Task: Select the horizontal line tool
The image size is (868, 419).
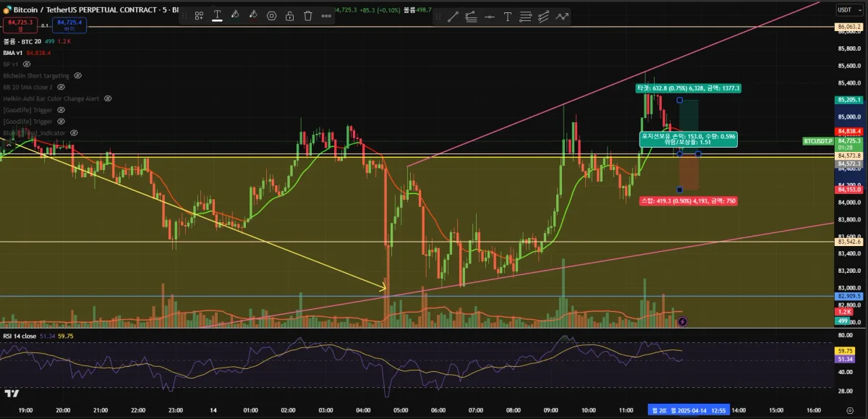Action: point(490,16)
